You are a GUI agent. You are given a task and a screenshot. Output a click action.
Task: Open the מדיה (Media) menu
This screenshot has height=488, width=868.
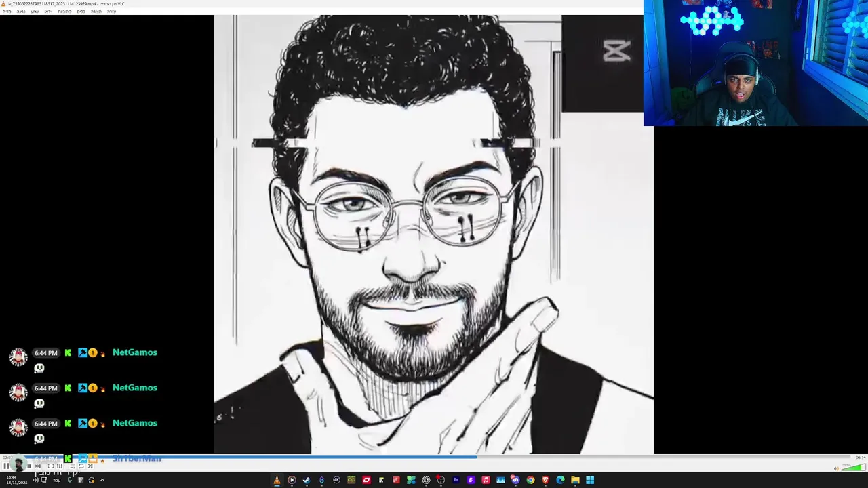(x=7, y=12)
